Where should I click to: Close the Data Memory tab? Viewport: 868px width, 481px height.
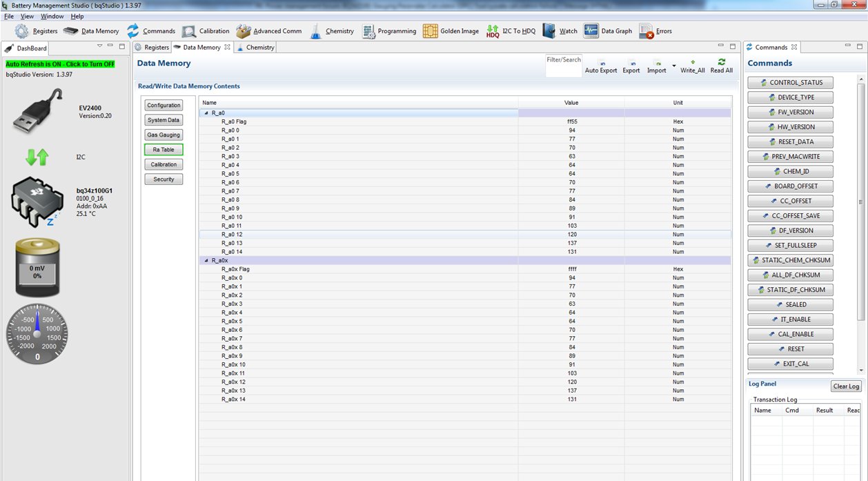click(227, 47)
